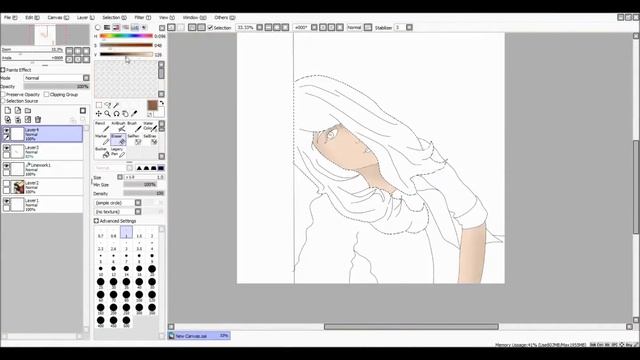Select the Layer2 row
Image resolution: width=640 pixels, height=360 pixels.
(x=42, y=187)
